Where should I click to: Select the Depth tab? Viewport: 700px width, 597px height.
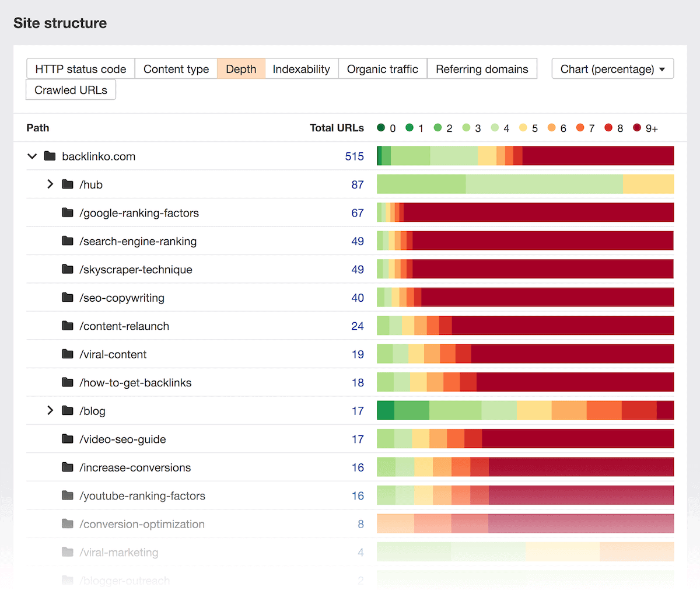pos(241,69)
